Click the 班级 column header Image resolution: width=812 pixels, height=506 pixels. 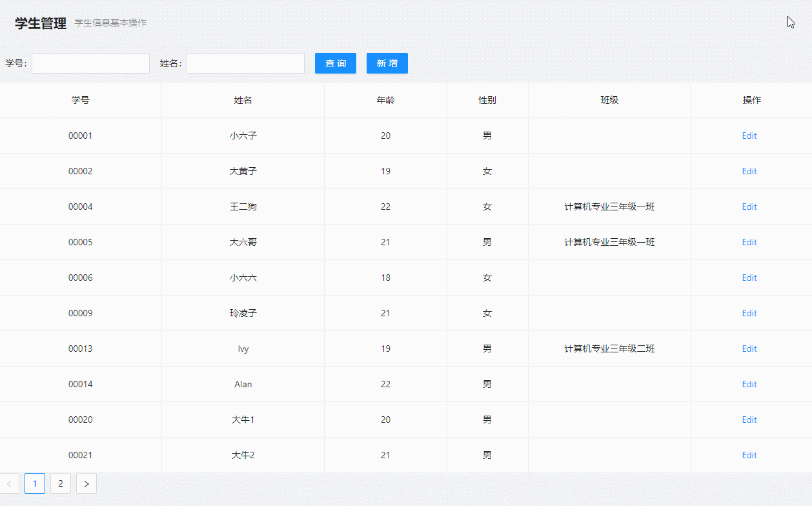609,100
